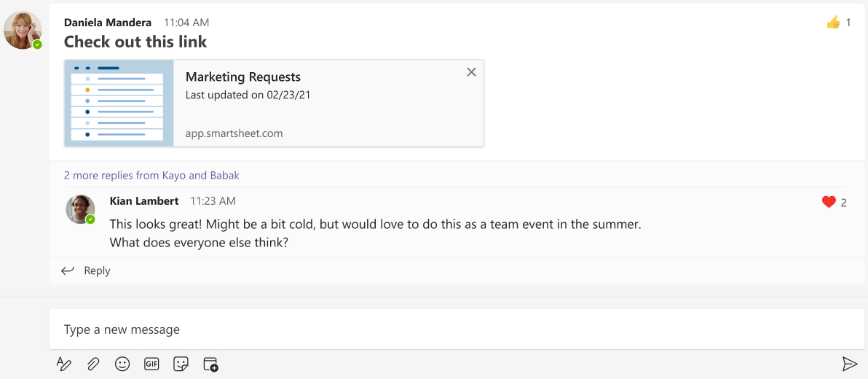The width and height of the screenshot is (868, 379).
Task: Click the Kian Lambert sender name
Action: [x=144, y=200]
